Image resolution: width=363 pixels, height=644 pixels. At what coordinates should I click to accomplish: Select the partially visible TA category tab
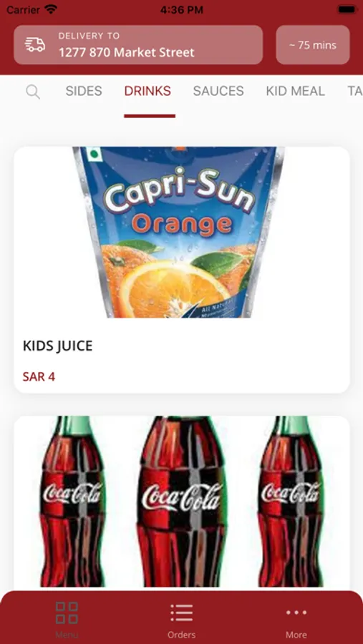tap(355, 91)
